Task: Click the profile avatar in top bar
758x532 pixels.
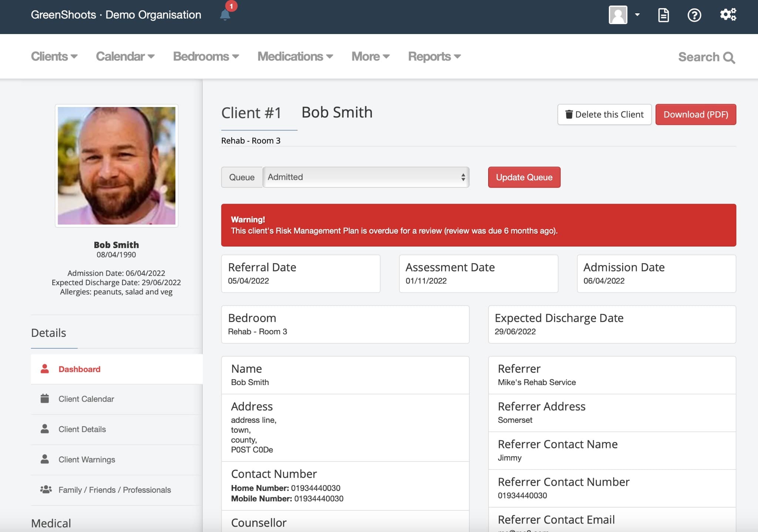Action: point(617,15)
